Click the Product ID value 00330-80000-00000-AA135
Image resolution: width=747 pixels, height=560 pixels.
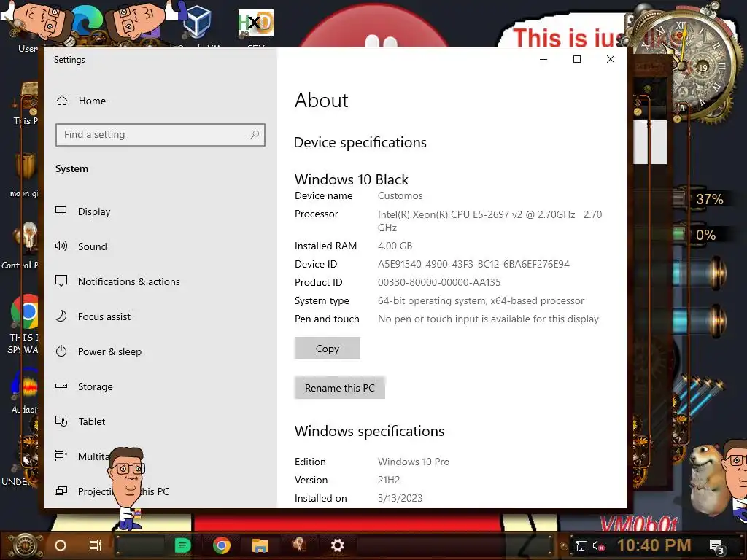click(439, 282)
